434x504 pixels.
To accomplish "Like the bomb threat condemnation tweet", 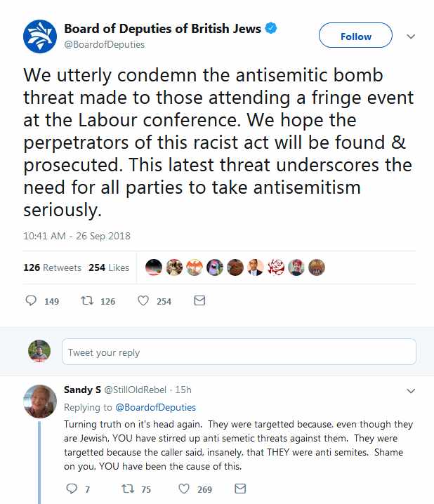I will coord(144,301).
